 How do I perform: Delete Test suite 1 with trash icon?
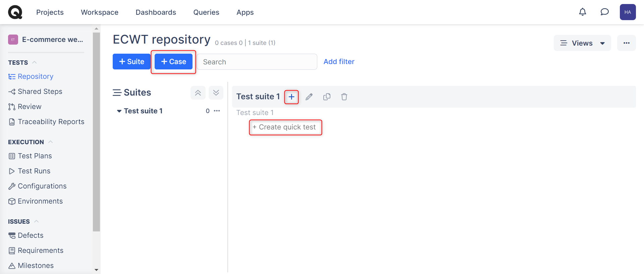pyautogui.click(x=344, y=97)
